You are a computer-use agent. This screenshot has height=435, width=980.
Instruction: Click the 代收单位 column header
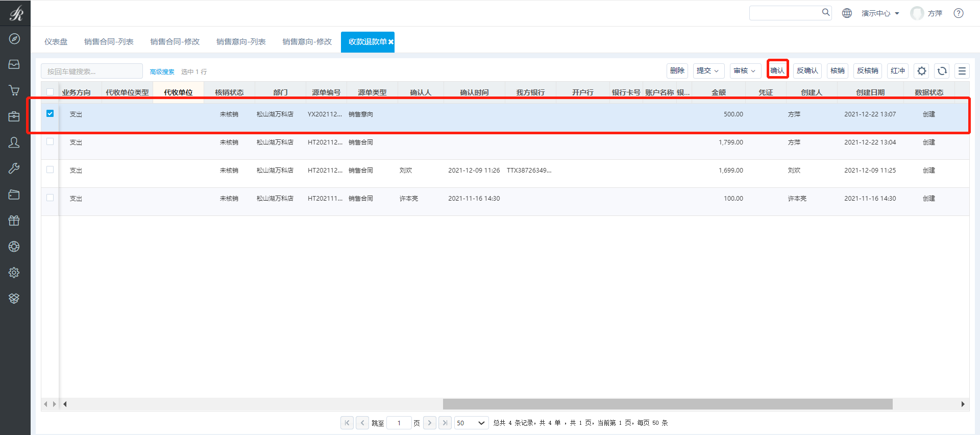pos(178,92)
